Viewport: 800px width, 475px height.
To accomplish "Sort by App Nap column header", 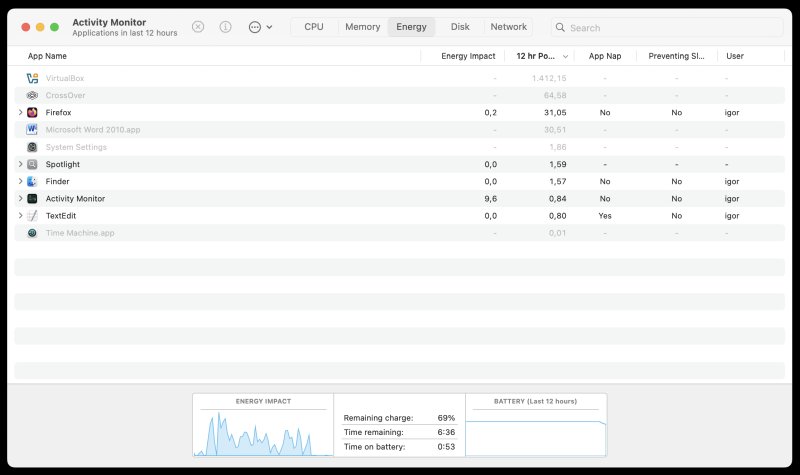I will tap(604, 56).
